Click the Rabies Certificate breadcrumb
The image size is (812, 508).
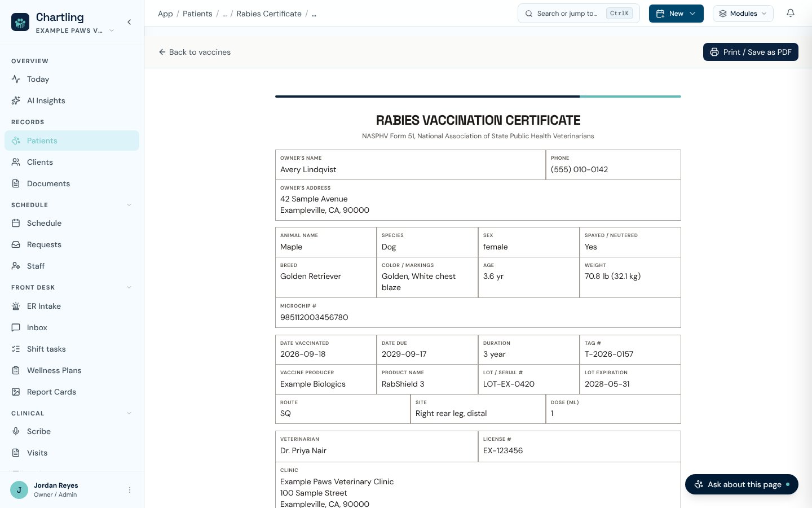(x=269, y=14)
